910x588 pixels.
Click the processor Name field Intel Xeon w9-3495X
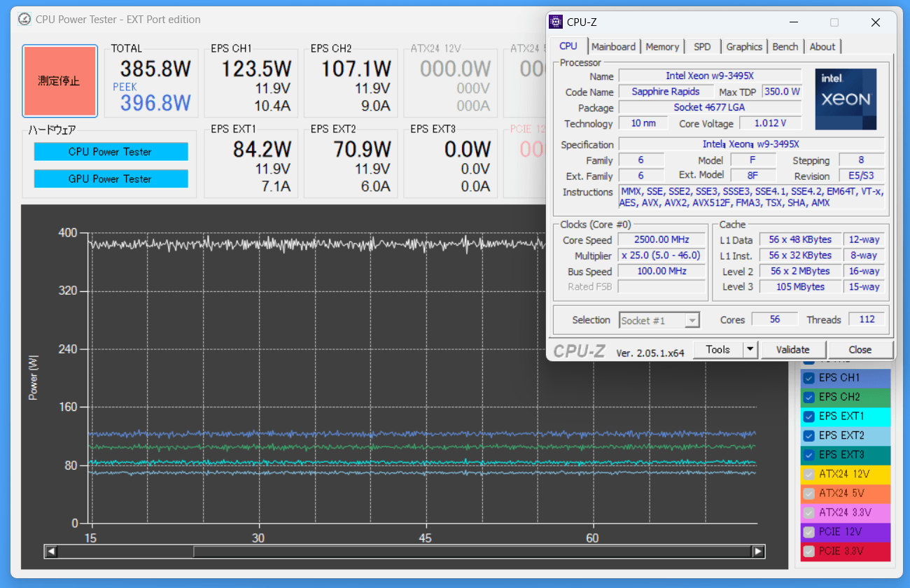(x=710, y=76)
